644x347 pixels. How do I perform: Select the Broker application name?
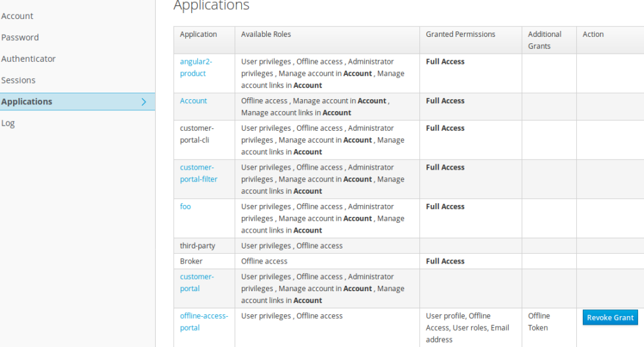point(191,261)
